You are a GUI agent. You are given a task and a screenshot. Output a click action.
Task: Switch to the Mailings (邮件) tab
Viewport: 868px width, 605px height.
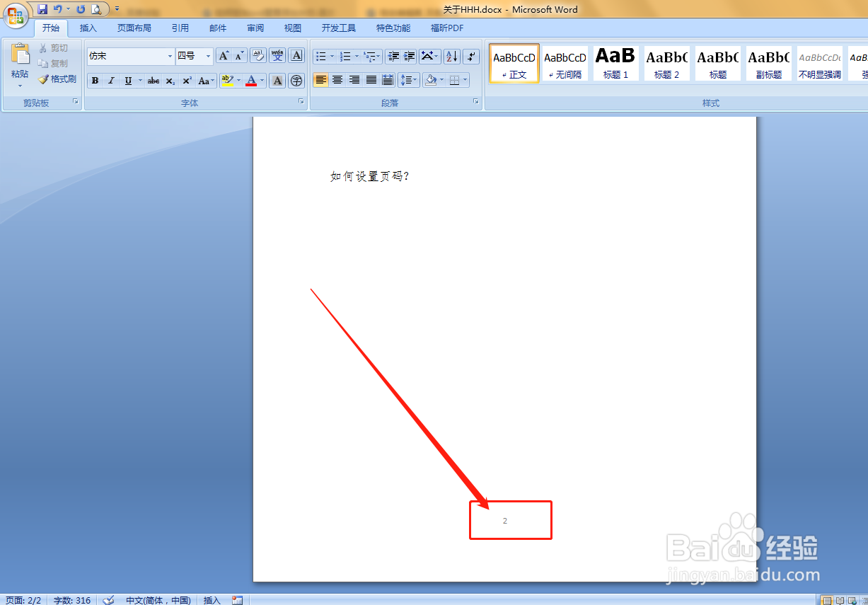(218, 28)
